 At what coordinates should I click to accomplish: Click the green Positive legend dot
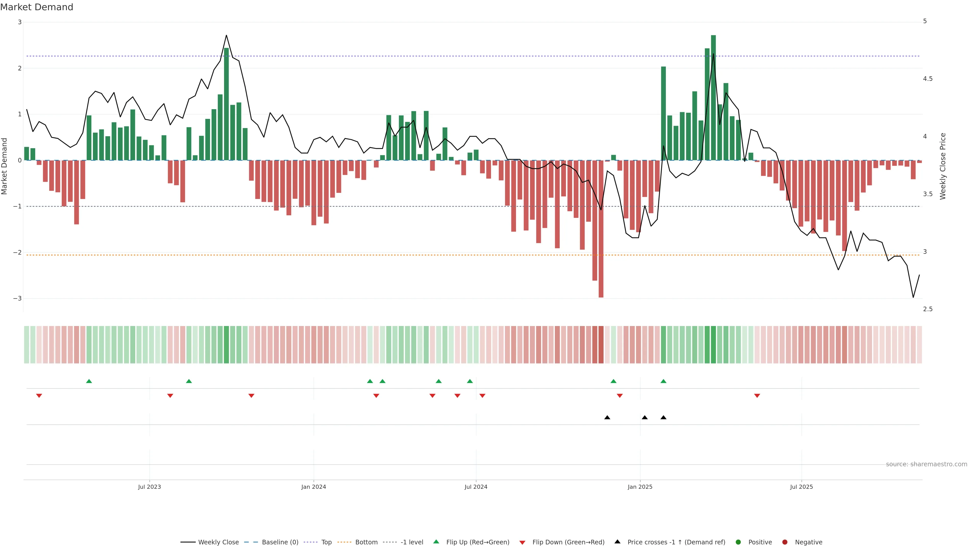tap(738, 542)
